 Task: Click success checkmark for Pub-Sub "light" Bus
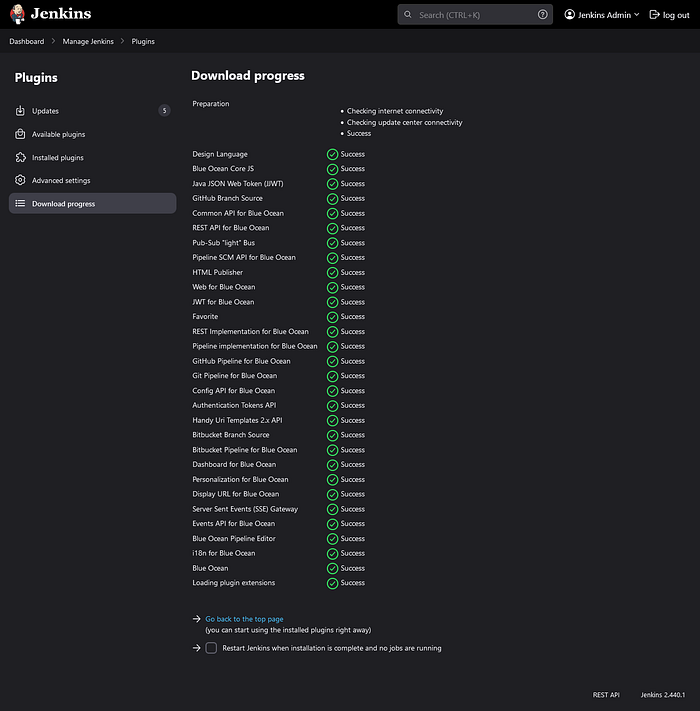(x=332, y=243)
